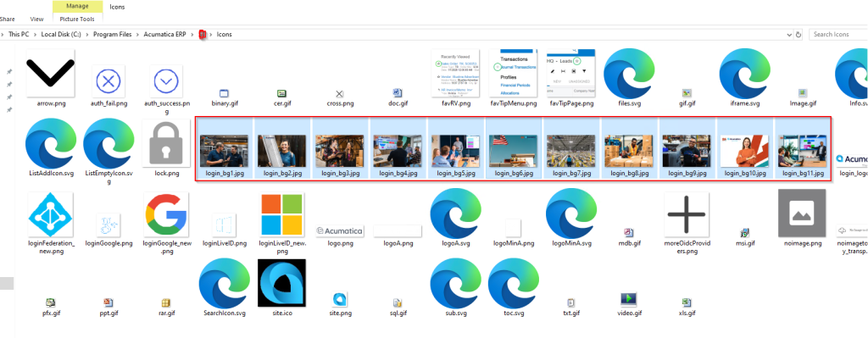Go to Local Disk (C:) breadcrumb
868x338 pixels.
(x=61, y=34)
